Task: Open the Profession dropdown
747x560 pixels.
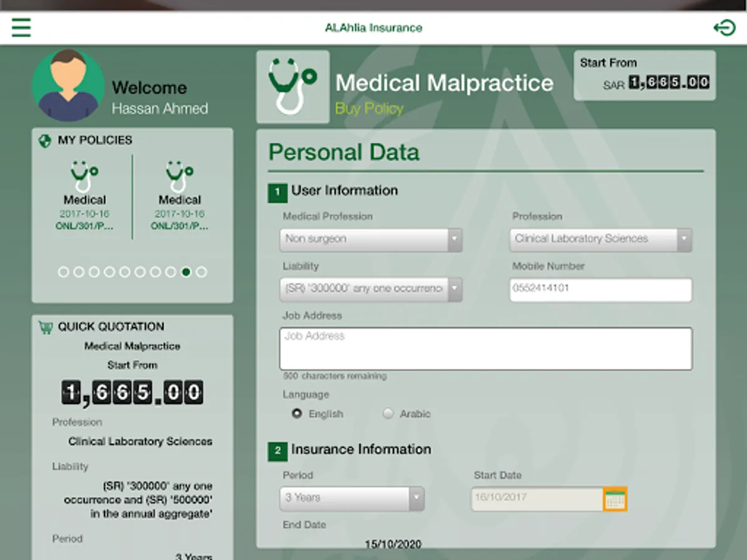Action: [x=601, y=239]
